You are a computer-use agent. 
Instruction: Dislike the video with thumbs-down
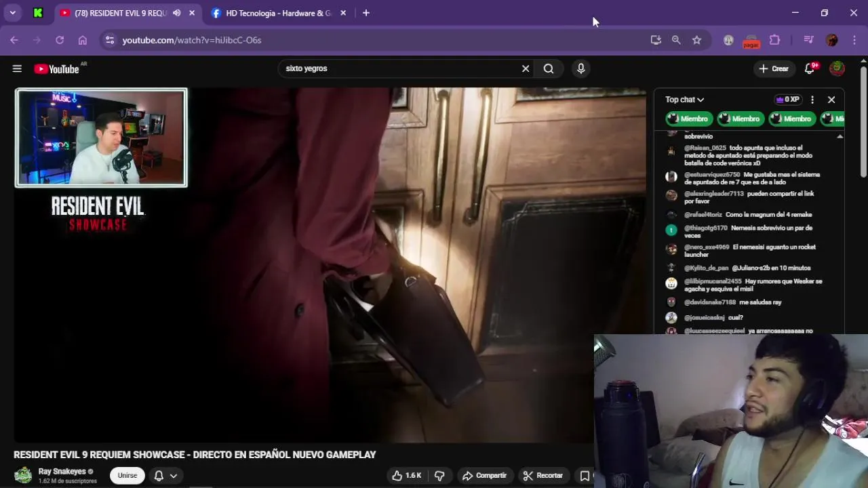(439, 476)
